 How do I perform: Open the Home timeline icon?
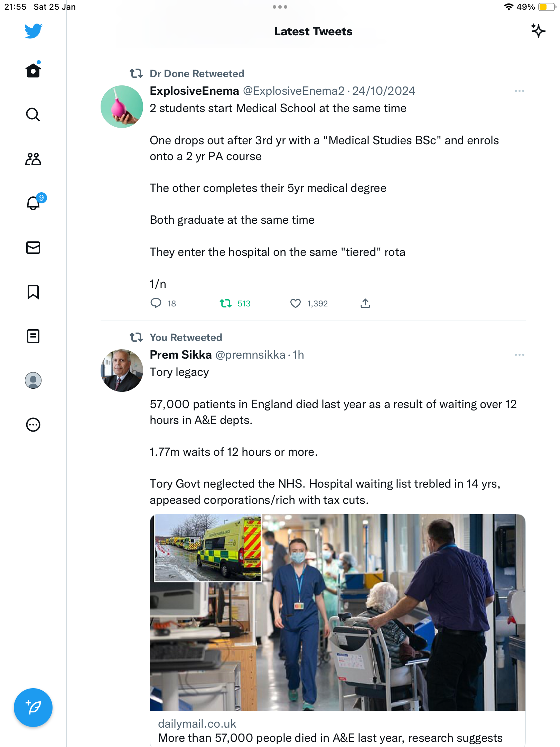(x=33, y=70)
